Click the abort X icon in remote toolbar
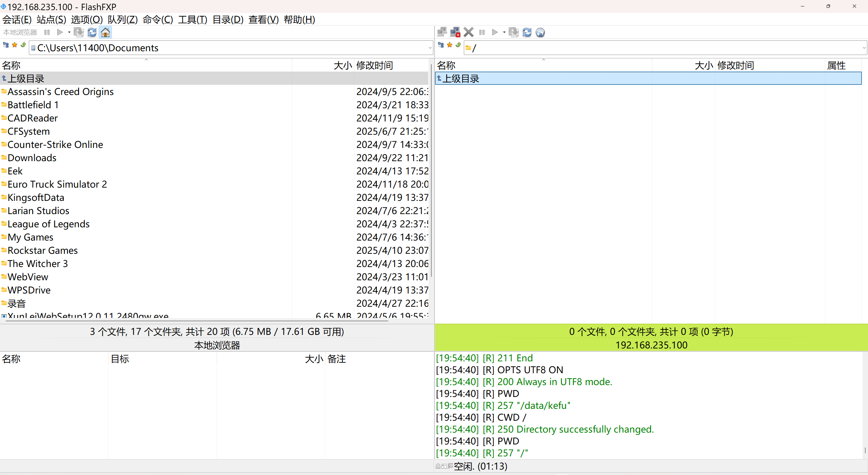This screenshot has width=868, height=475. pyautogui.click(x=469, y=32)
